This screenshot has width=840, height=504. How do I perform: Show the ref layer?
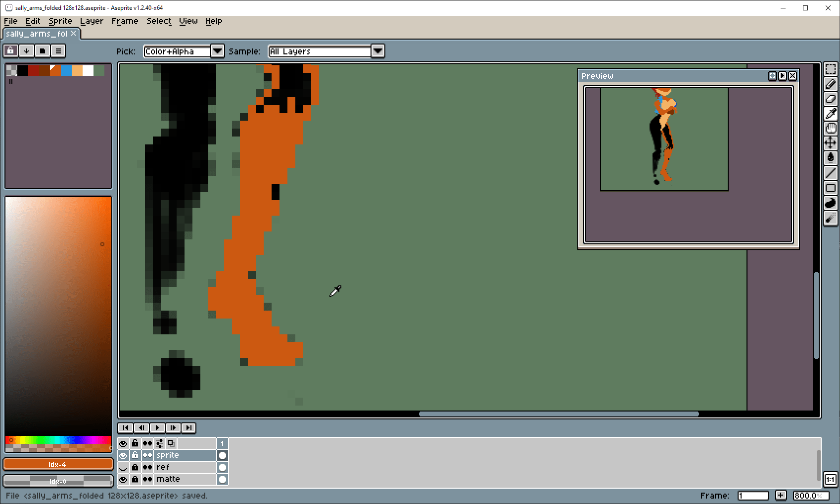pyautogui.click(x=123, y=467)
